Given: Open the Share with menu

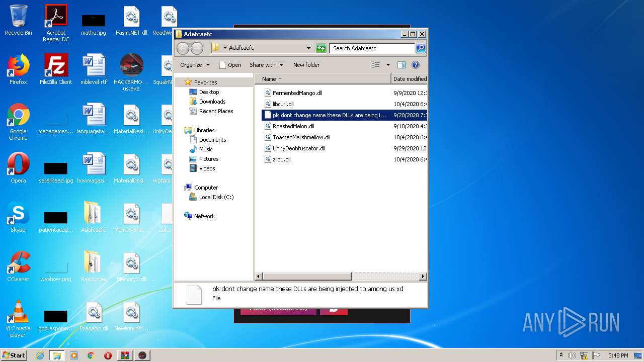Looking at the screenshot, I should [267, 65].
